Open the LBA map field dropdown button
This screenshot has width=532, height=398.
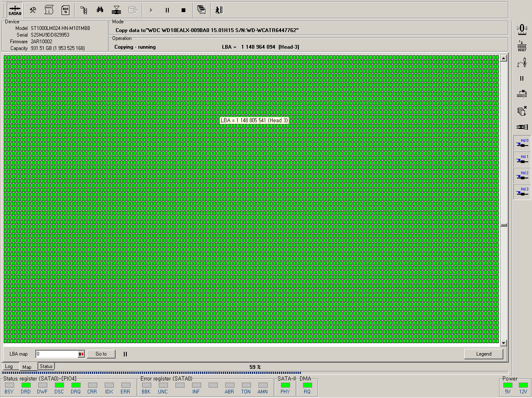(x=81, y=354)
